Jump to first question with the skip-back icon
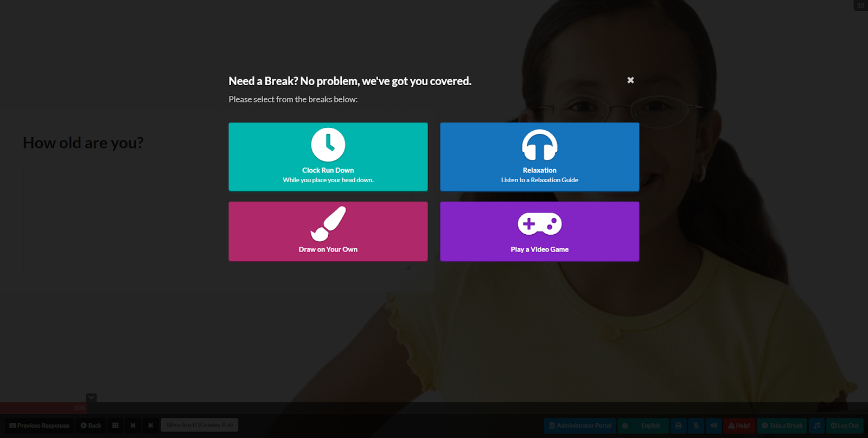This screenshot has width=868, height=438. [133, 426]
